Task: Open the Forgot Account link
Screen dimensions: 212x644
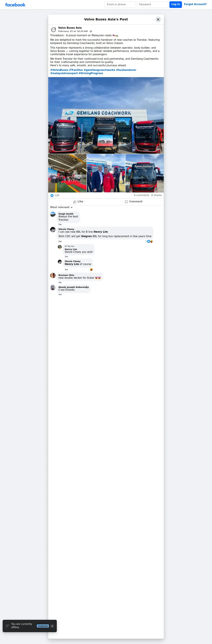Action: coord(195,4)
